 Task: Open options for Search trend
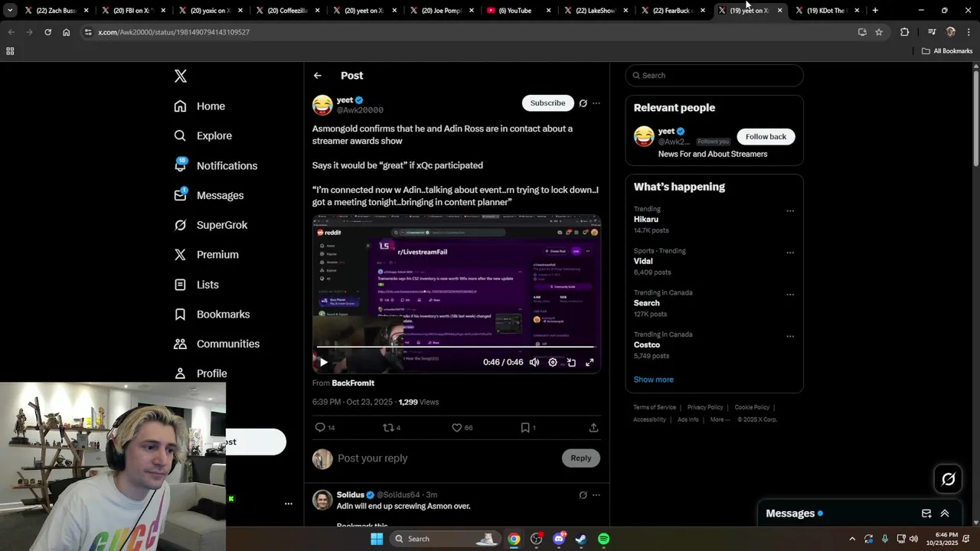pos(790,295)
